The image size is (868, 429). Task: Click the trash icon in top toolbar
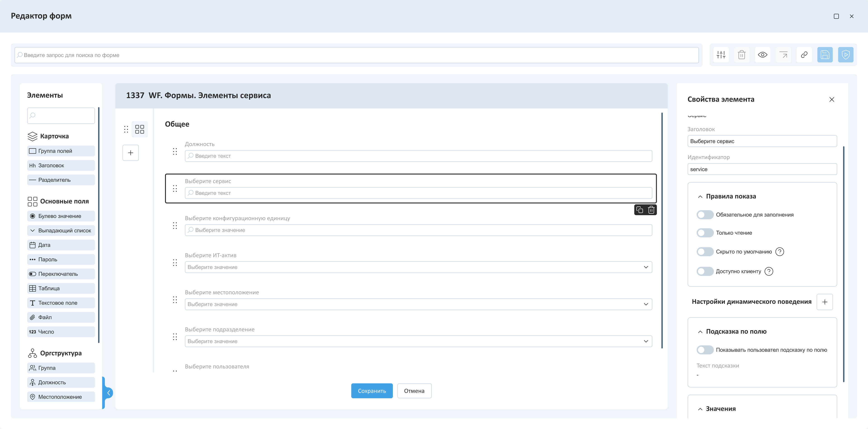coord(742,55)
